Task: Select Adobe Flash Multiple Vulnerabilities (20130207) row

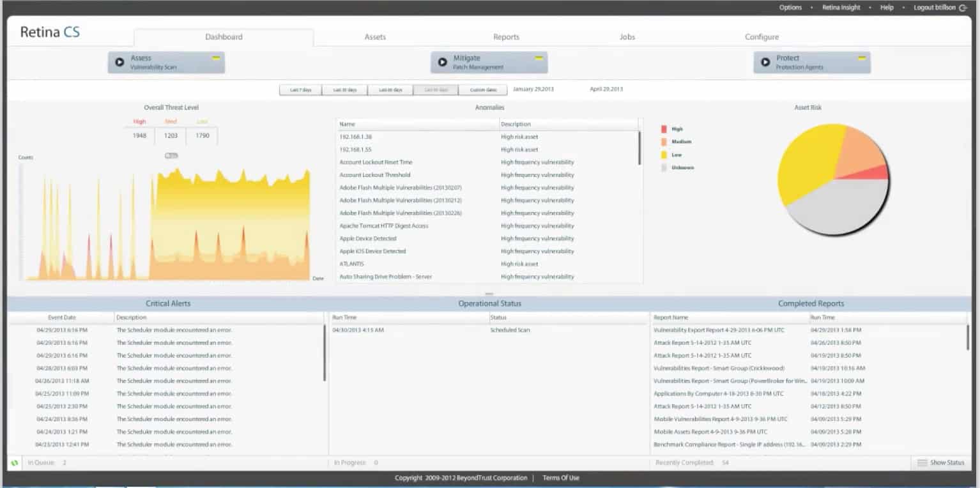Action: pos(487,188)
